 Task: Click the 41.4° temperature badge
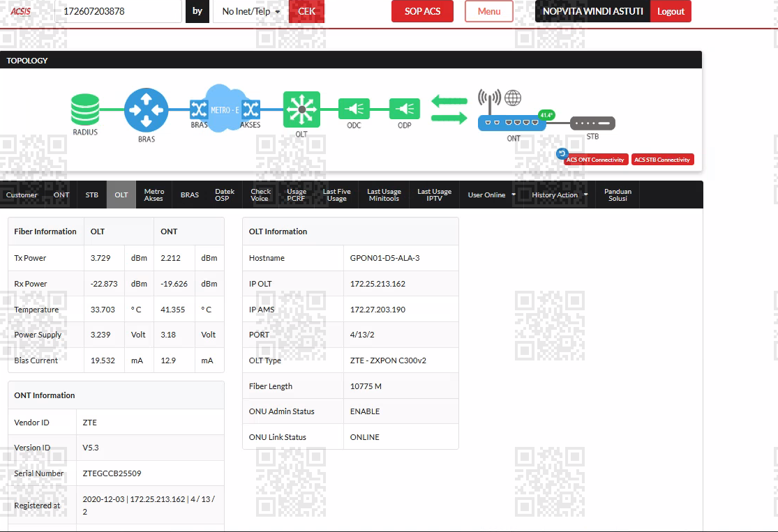tap(546, 115)
